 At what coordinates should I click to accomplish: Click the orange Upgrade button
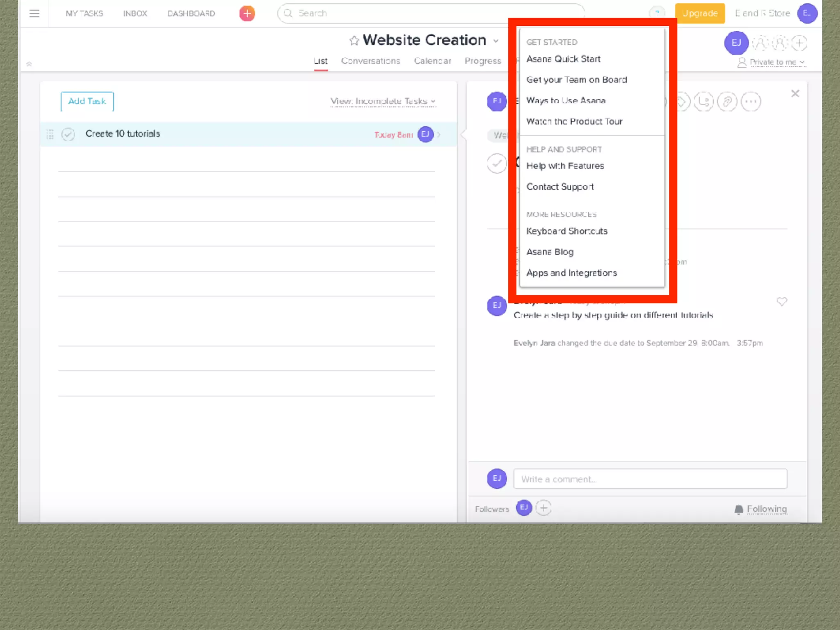click(700, 14)
